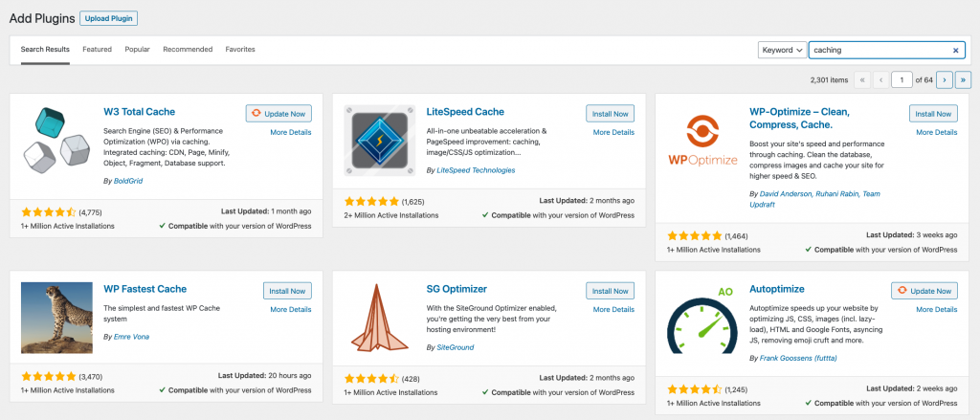Go to the first page of results
Viewport: 980px width, 420px height.
(862, 80)
